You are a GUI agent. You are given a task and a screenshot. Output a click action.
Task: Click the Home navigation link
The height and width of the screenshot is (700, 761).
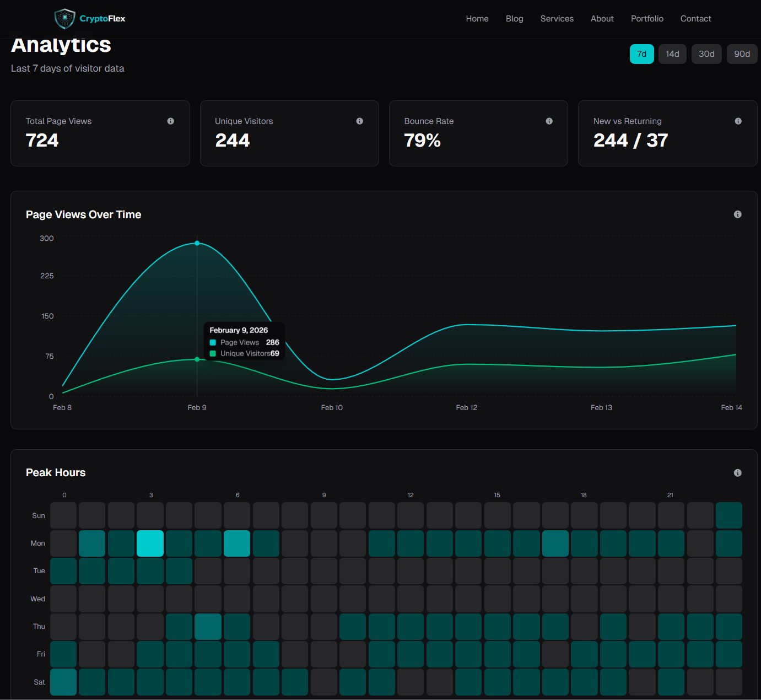pos(477,18)
